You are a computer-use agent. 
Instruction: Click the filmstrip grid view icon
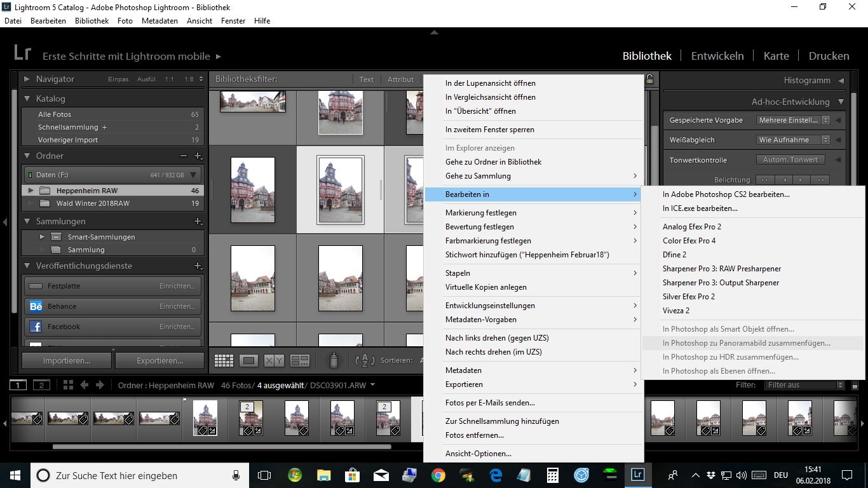tap(68, 385)
